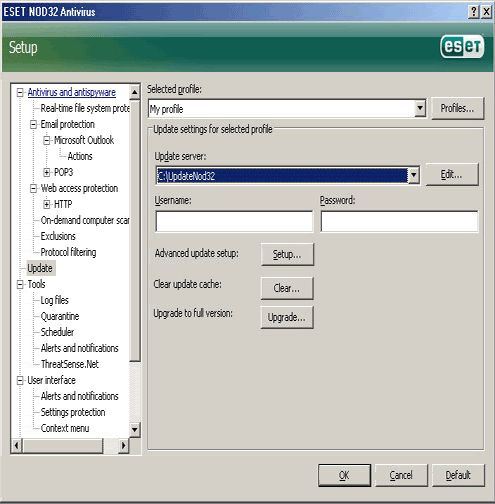Select Log files in the tree
Viewport: 495px width, 504px height.
click(55, 300)
